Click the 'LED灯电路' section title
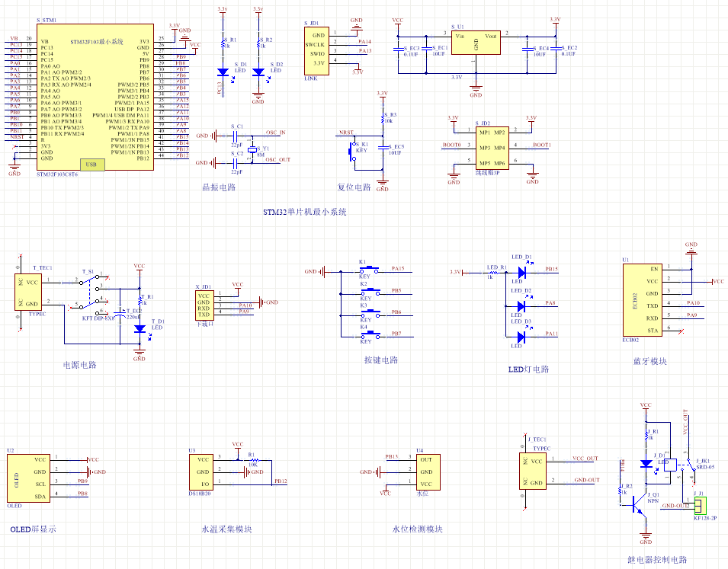The width and height of the screenshot is (728, 569). [529, 369]
